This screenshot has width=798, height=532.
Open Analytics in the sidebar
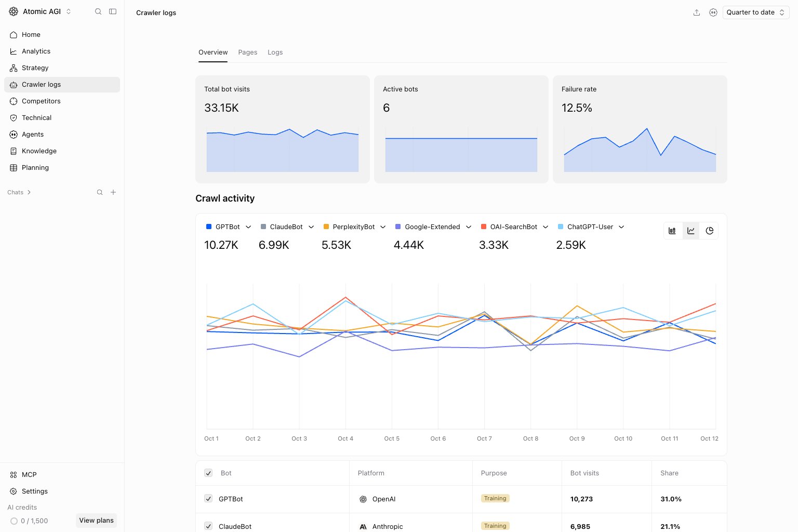point(62,51)
